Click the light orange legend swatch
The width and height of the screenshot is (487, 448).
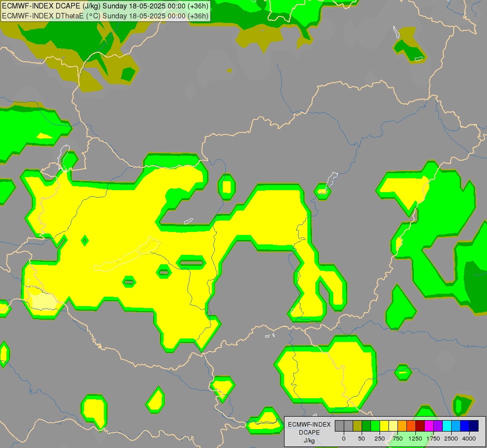[x=402, y=426]
